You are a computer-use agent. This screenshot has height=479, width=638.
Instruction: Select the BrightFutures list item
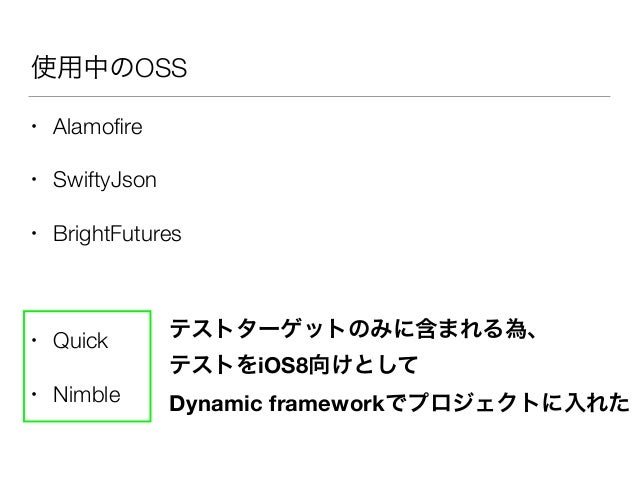click(117, 234)
